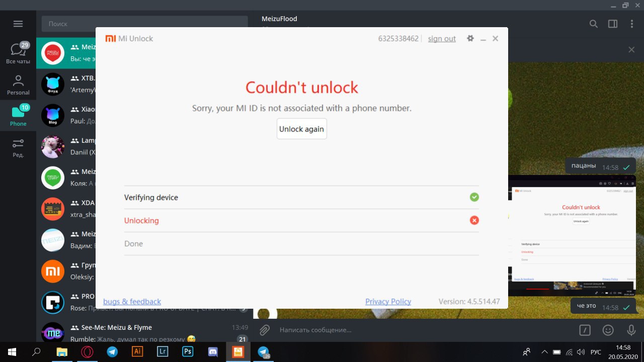Attach a file with the paperclip icon

click(x=265, y=330)
